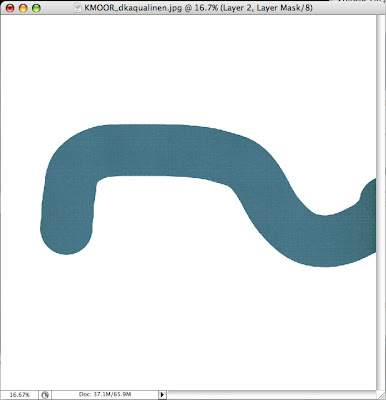Click the horizontal scrollbar at the bottom
Viewport: 386px width, 400px height.
[271, 395]
